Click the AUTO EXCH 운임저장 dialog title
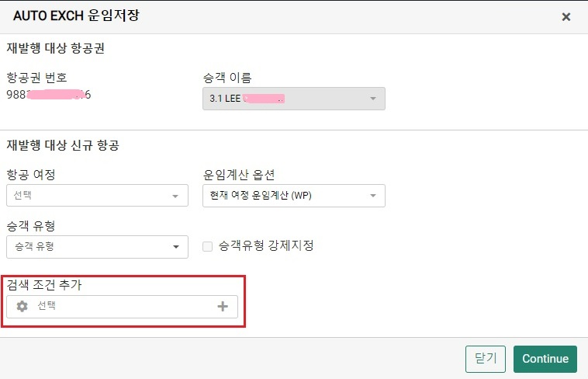This screenshot has height=379, width=588. [x=76, y=16]
